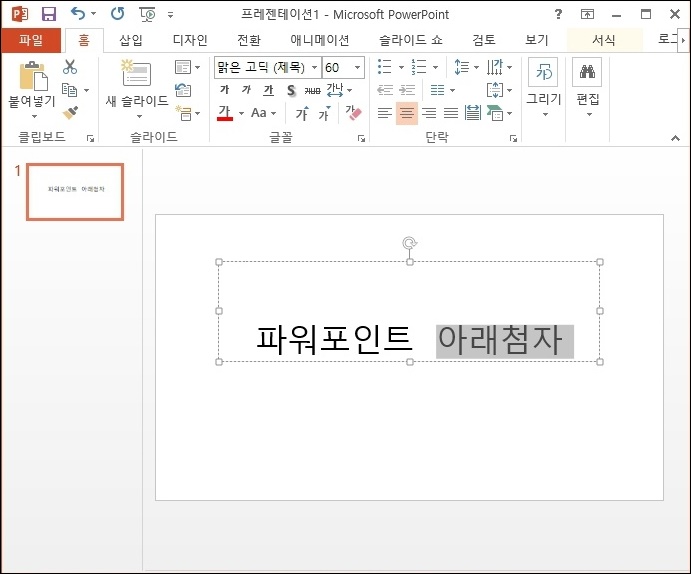Clear all formatting eraser icon

[353, 113]
